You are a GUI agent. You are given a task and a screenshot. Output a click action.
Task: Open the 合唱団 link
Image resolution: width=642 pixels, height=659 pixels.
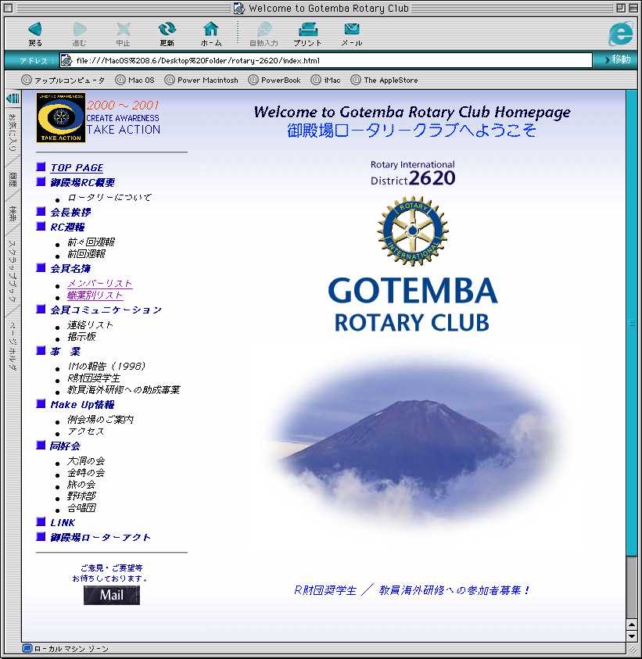(82, 508)
